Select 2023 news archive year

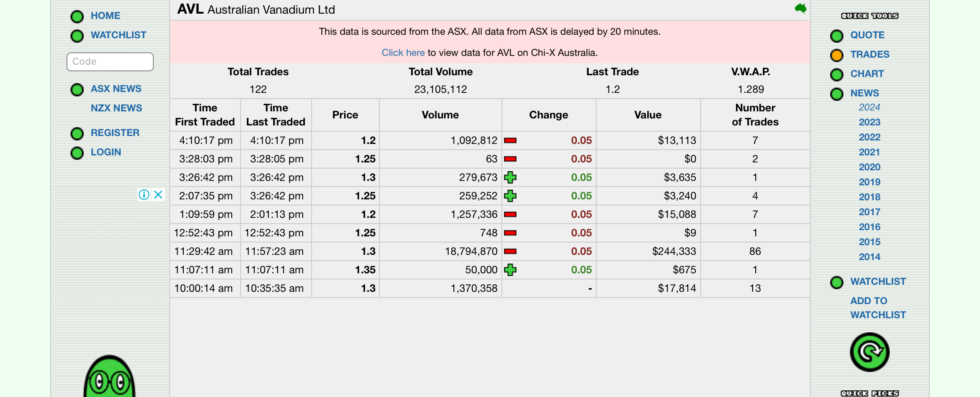[869, 122]
